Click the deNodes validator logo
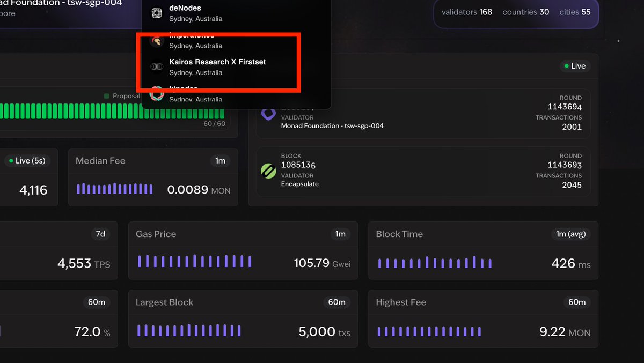644x363 pixels. click(x=156, y=12)
